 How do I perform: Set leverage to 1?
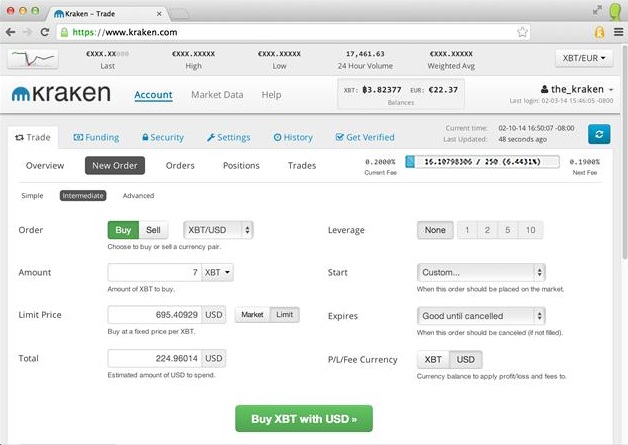click(467, 230)
